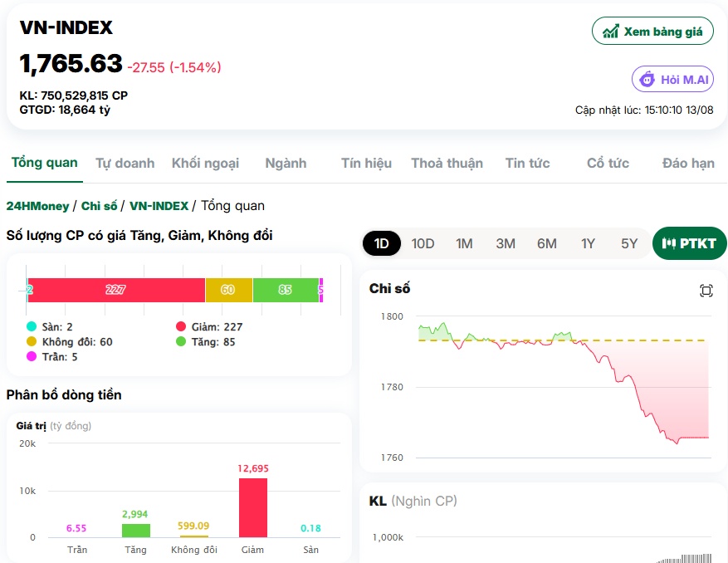Click the KL: 750,529,815 CP text

tap(73, 95)
